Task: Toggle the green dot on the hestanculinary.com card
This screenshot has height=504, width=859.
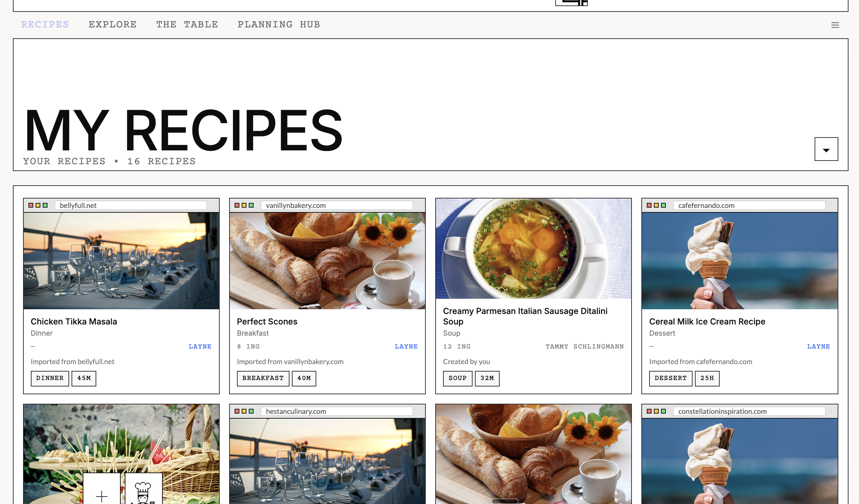Action: coord(252,411)
